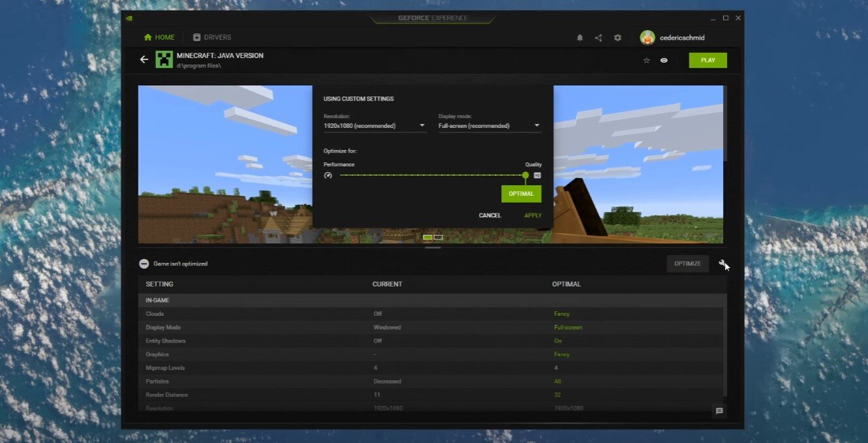Image resolution: width=868 pixels, height=443 pixels.
Task: Select the Entity Shadows setting row
Action: tap(431, 341)
